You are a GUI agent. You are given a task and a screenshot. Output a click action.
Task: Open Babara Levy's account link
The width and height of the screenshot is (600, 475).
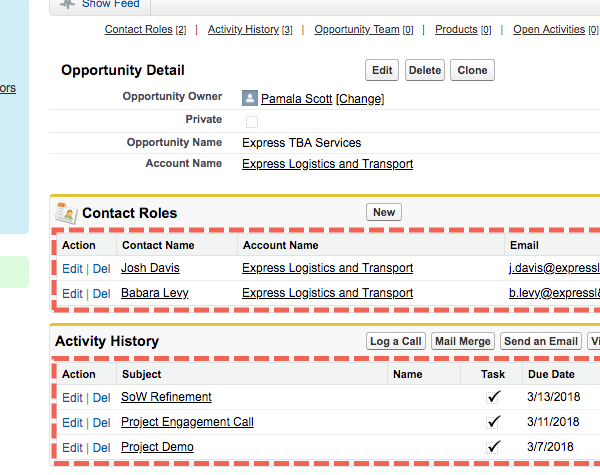coord(328,293)
